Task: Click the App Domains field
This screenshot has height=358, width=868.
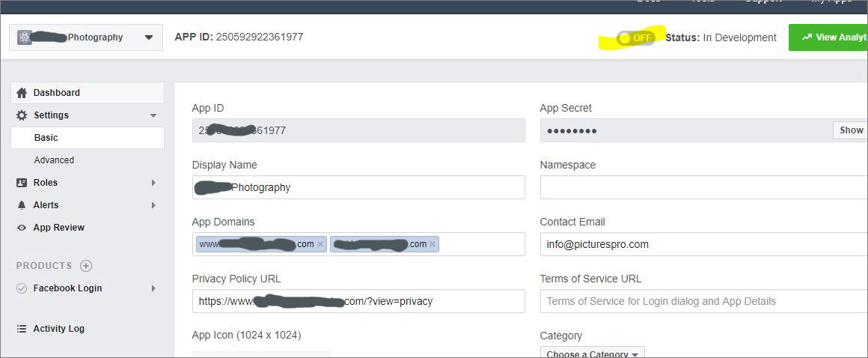Action: click(x=358, y=244)
